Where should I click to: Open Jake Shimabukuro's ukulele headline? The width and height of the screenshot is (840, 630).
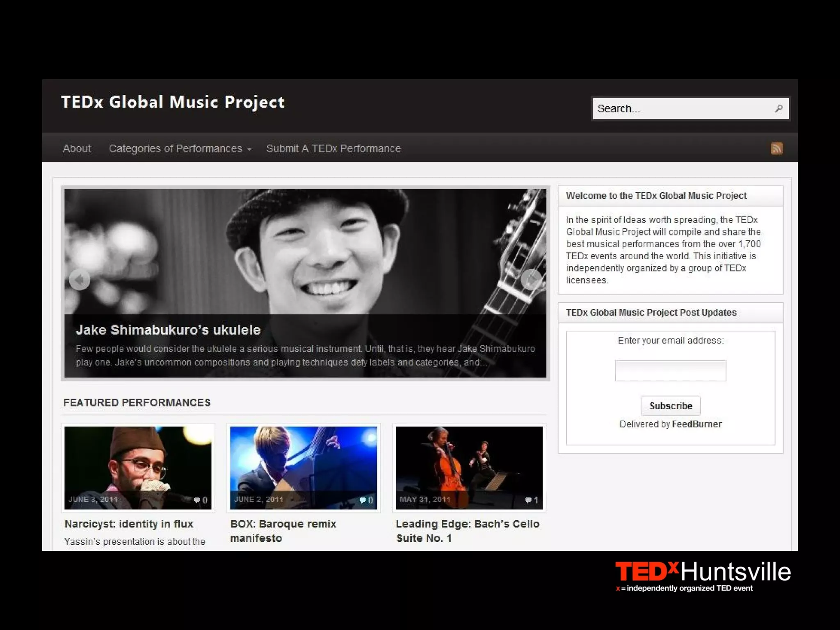click(x=168, y=330)
